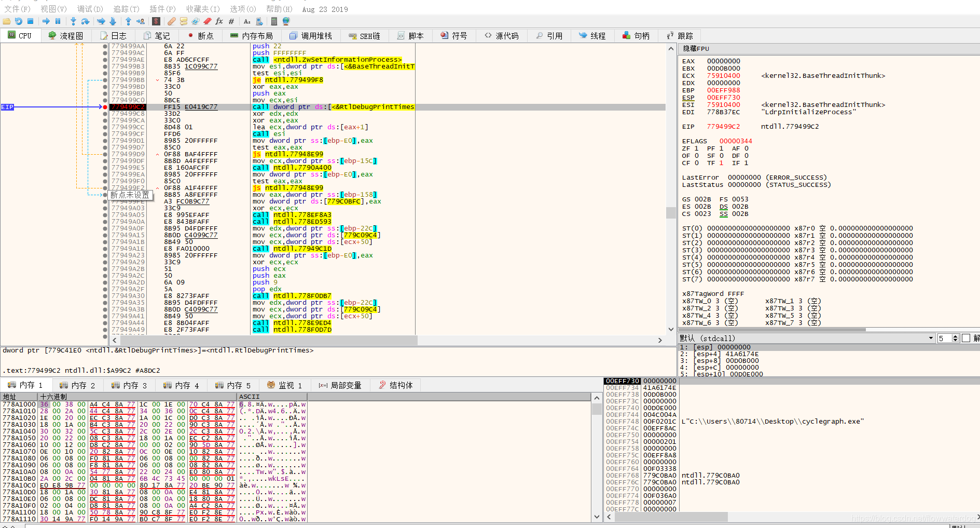Toggle breakpoint bullet at address 77949A44
Screen dimensions: 980x528
pyautogui.click(x=105, y=323)
